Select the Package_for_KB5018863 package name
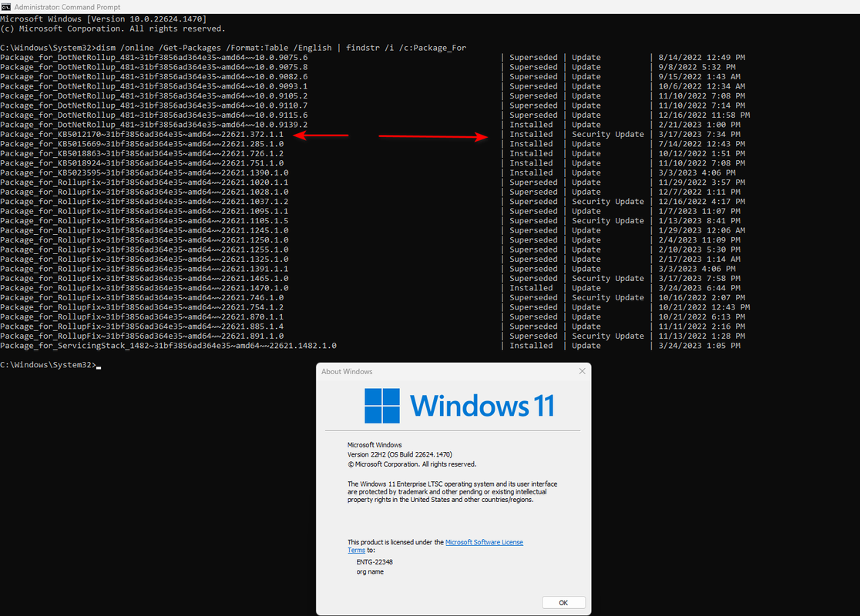Screen dimensions: 860x616 [x=142, y=153]
